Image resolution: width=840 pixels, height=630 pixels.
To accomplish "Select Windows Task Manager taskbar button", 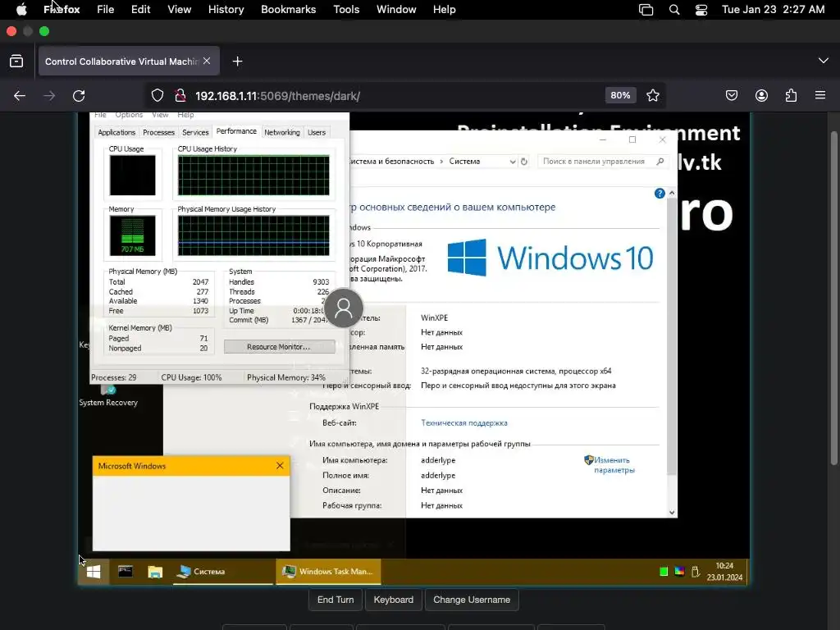I will (x=328, y=572).
